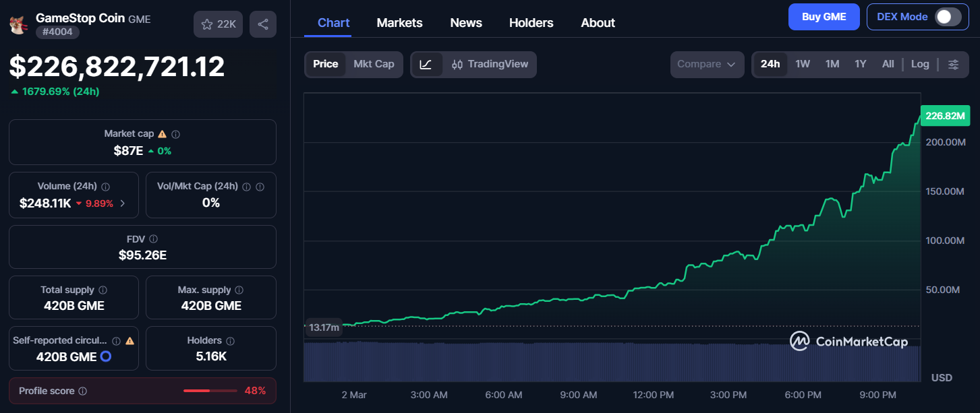Click the GameStop Coin logo icon
Screen dimensions: 980x413
coord(18,24)
